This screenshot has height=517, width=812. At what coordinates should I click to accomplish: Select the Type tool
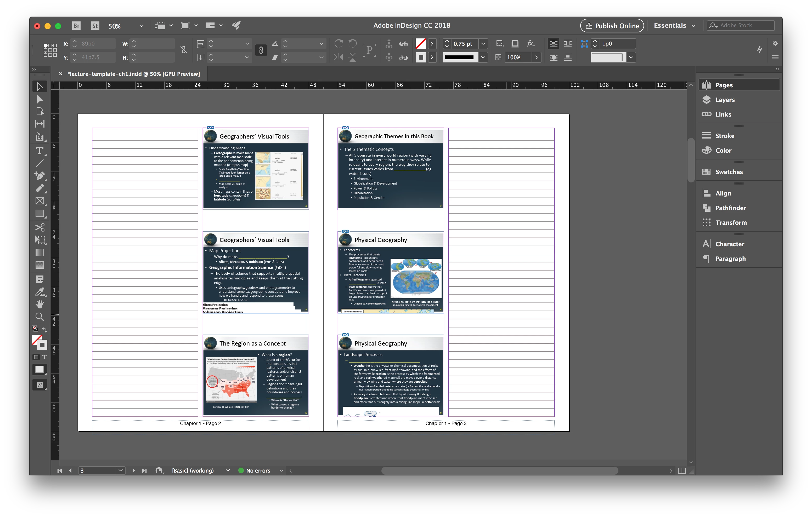coord(40,150)
